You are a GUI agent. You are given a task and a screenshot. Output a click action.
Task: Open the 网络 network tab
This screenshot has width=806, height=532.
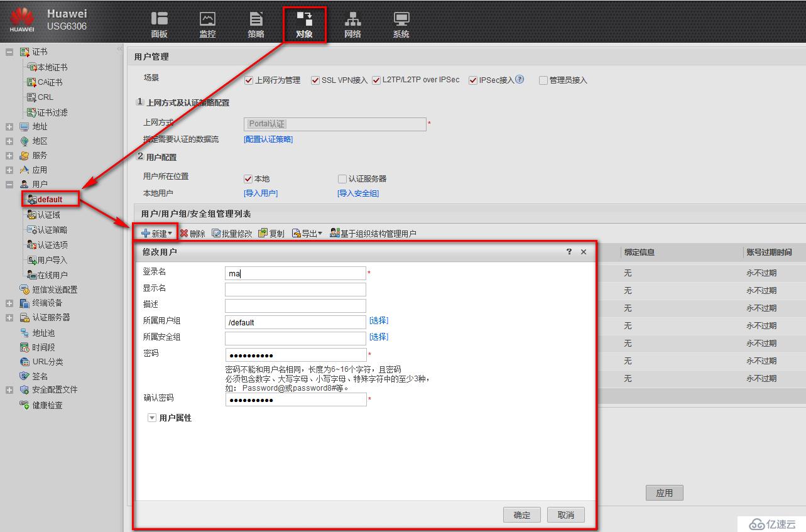point(353,25)
